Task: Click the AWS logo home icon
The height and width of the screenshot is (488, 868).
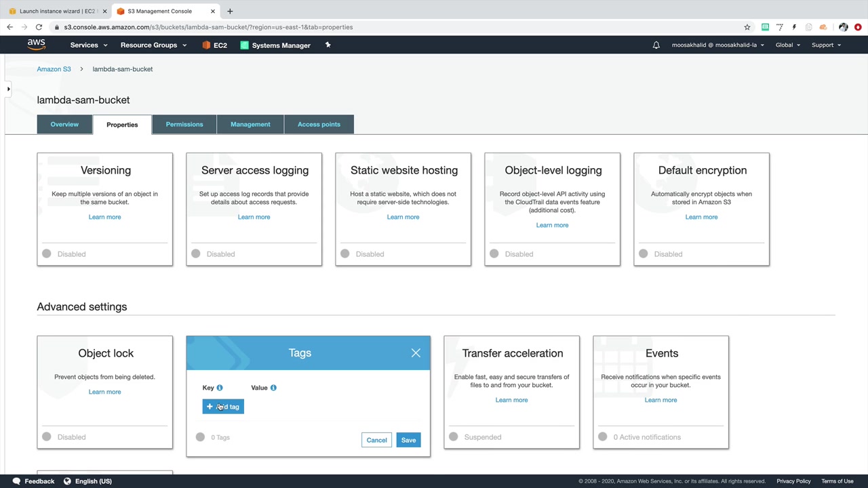Action: click(x=37, y=45)
